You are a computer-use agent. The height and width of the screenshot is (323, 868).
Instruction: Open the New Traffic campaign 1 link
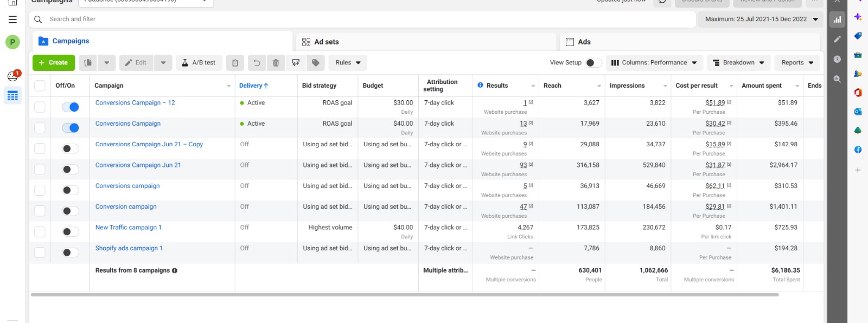point(129,228)
